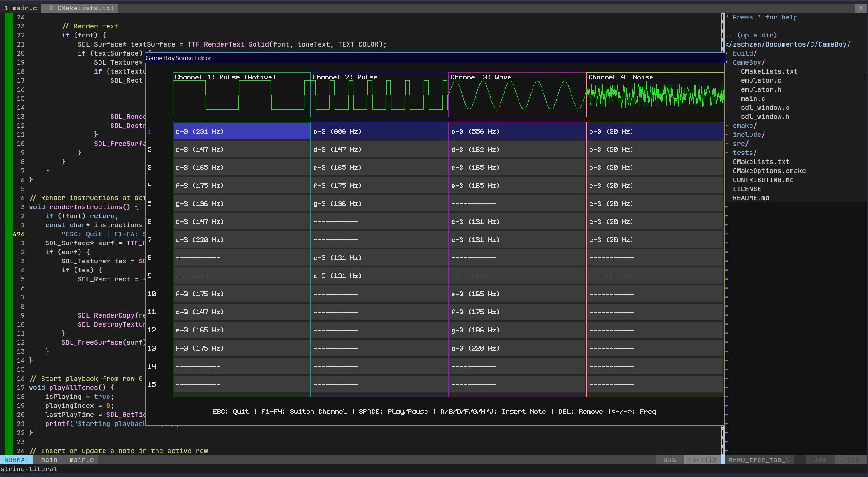Click the NORMAL mode indicator in the status line
868x477 pixels.
click(x=17, y=460)
